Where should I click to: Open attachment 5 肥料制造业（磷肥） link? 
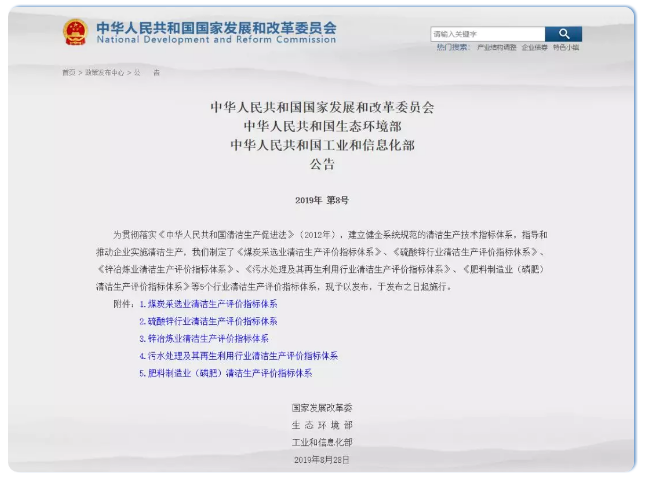[x=225, y=373]
